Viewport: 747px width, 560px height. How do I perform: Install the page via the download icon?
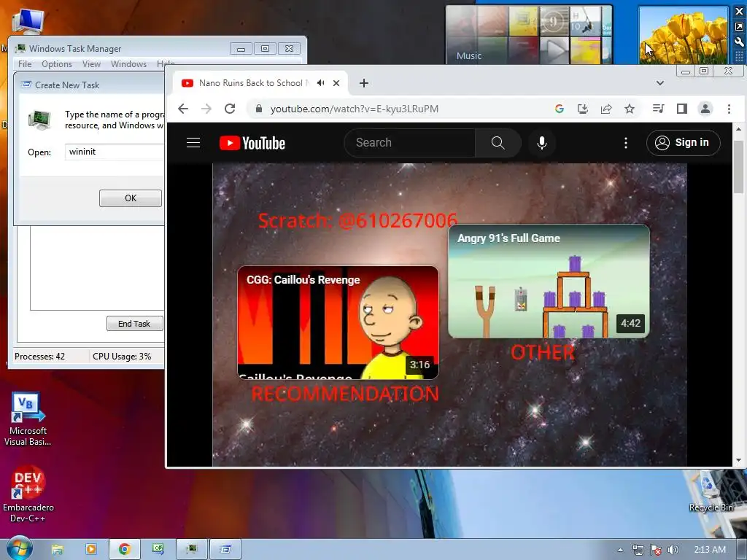pos(583,109)
